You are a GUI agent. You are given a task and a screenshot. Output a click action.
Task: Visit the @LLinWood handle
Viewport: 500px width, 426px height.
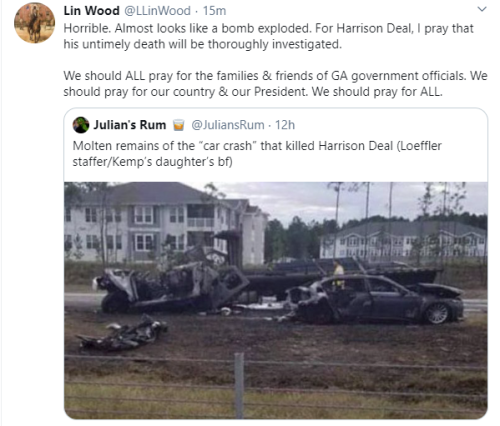point(157,11)
